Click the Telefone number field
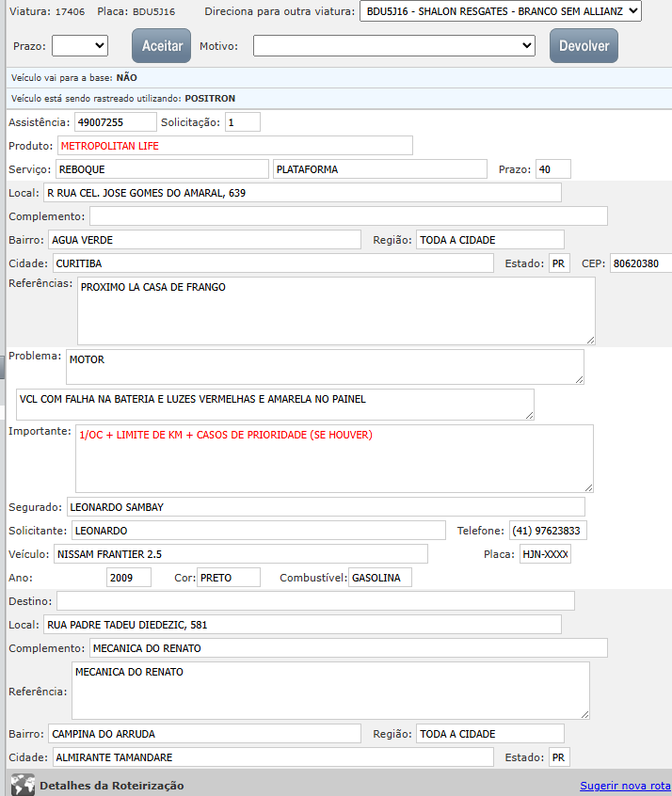The image size is (672, 796). click(x=548, y=531)
